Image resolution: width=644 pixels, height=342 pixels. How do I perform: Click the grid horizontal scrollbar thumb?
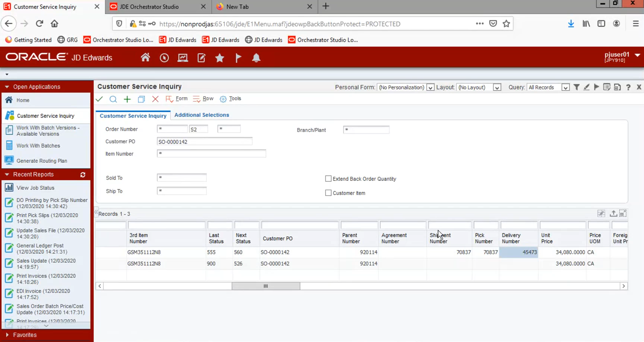click(266, 286)
